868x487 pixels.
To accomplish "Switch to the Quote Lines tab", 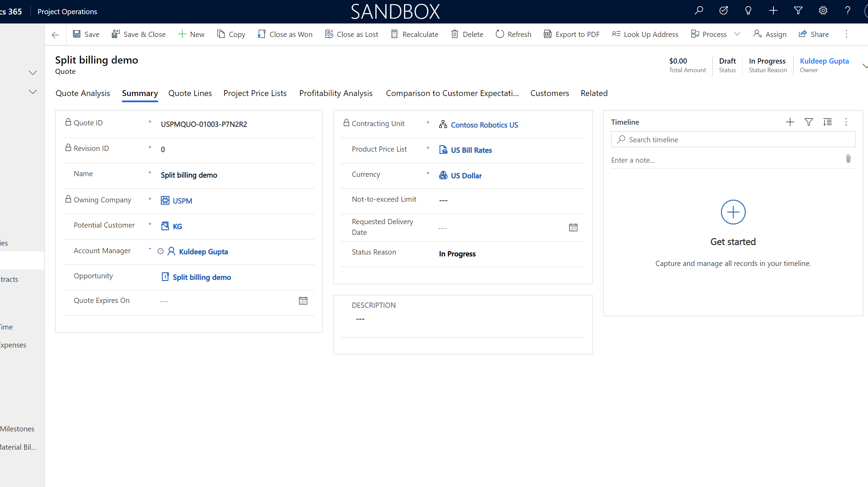I will pos(190,93).
